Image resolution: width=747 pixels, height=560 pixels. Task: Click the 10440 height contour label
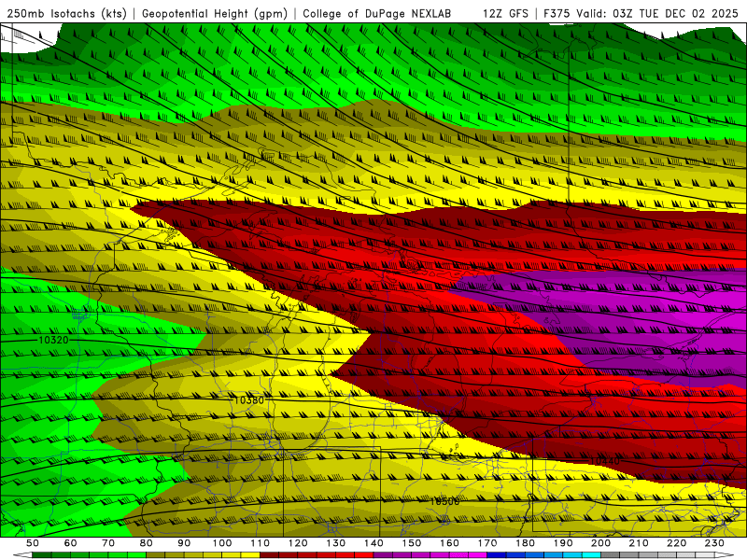point(604,461)
